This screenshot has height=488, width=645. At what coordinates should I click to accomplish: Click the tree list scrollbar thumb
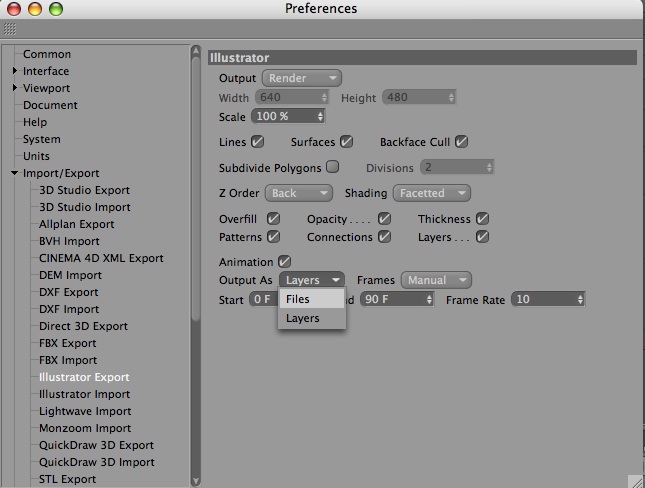pyautogui.click(x=196, y=189)
